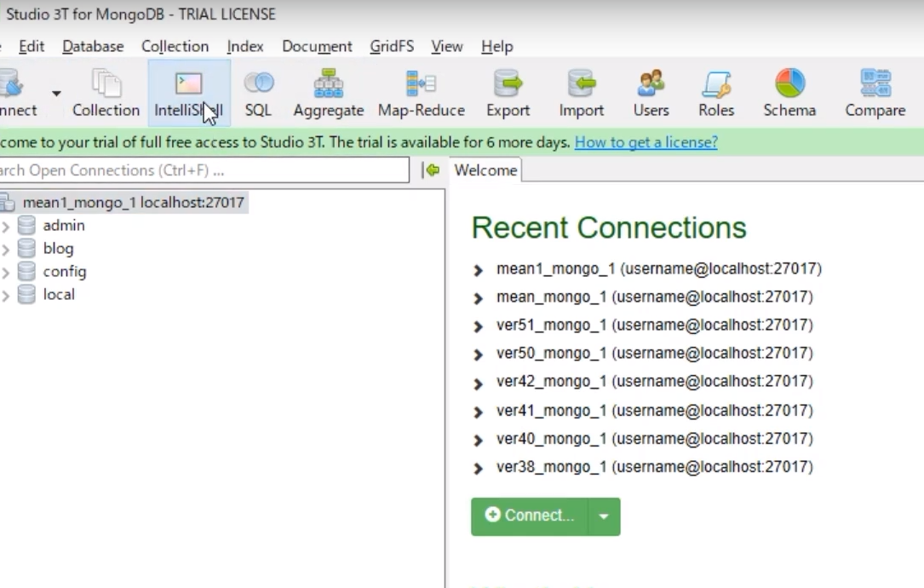
Task: Open the Collection menu
Action: [x=175, y=46]
